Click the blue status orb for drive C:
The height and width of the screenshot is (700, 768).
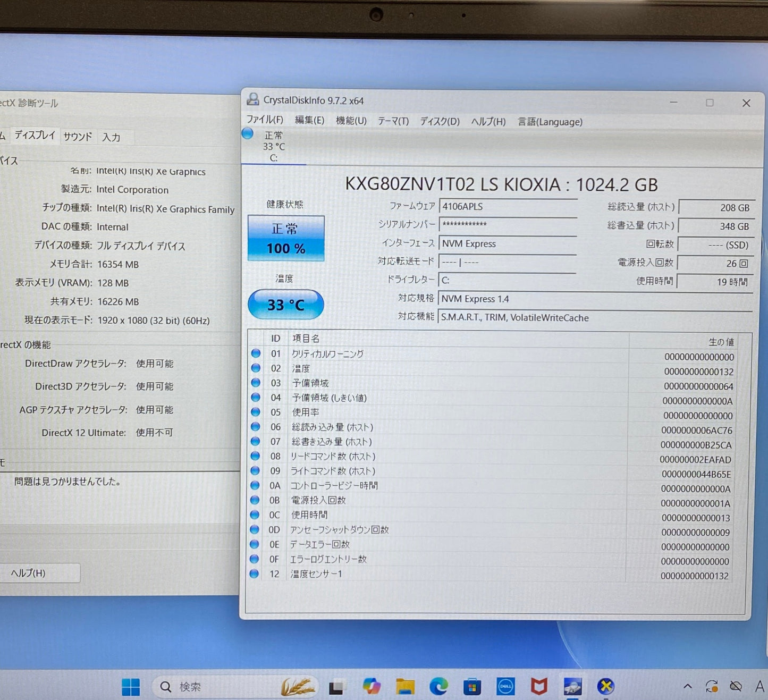pyautogui.click(x=248, y=133)
